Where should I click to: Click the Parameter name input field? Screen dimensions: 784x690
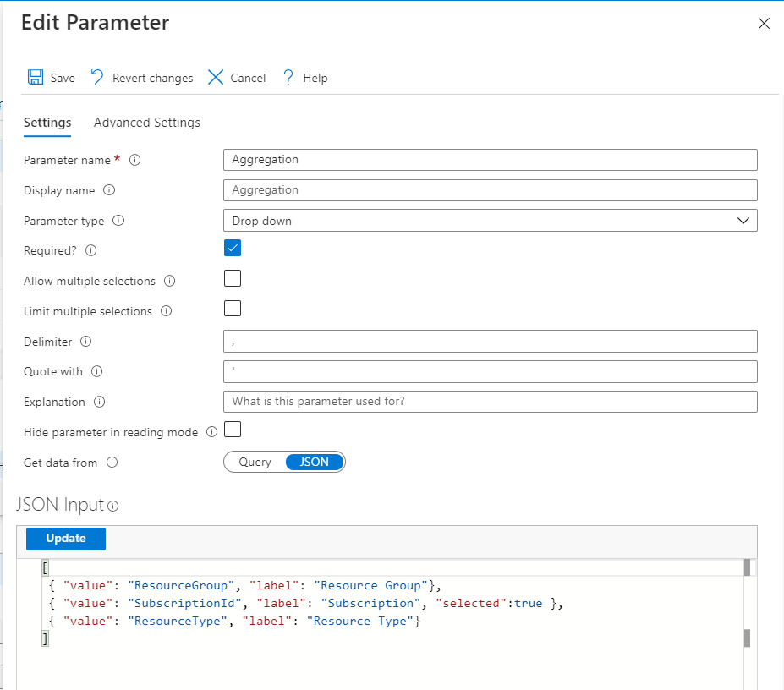pos(490,160)
